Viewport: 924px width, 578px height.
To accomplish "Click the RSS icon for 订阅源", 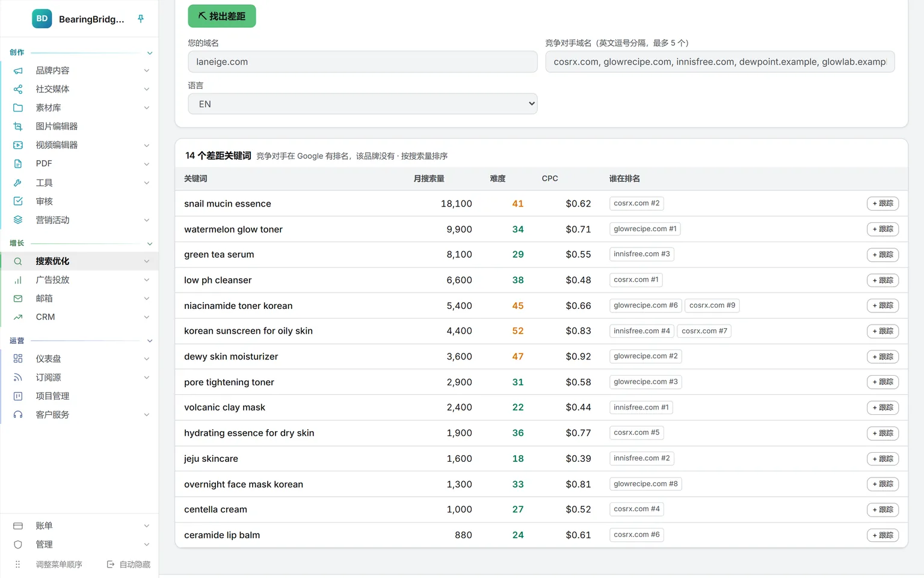I will point(18,378).
